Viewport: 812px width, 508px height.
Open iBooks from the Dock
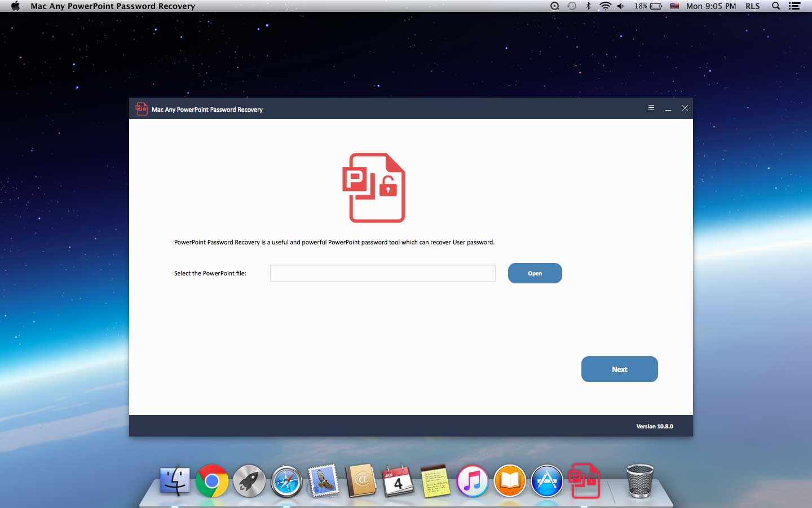(x=510, y=481)
